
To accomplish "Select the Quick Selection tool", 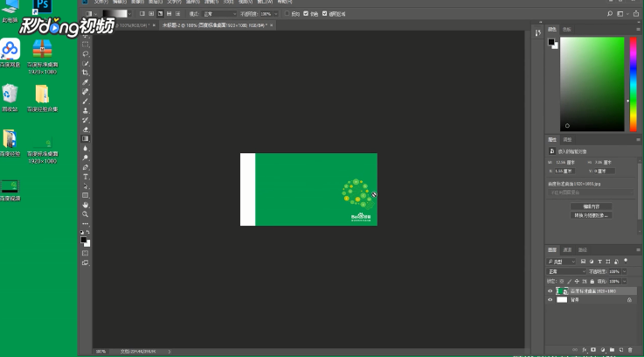I will click(86, 63).
